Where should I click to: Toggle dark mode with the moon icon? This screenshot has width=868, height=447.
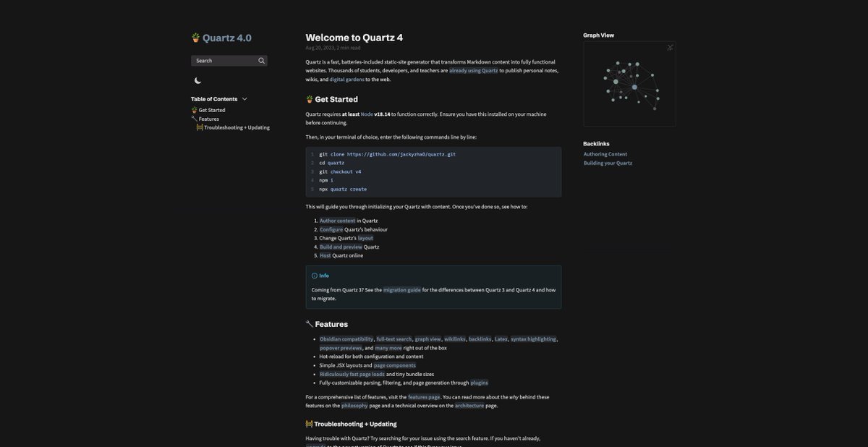pyautogui.click(x=197, y=81)
